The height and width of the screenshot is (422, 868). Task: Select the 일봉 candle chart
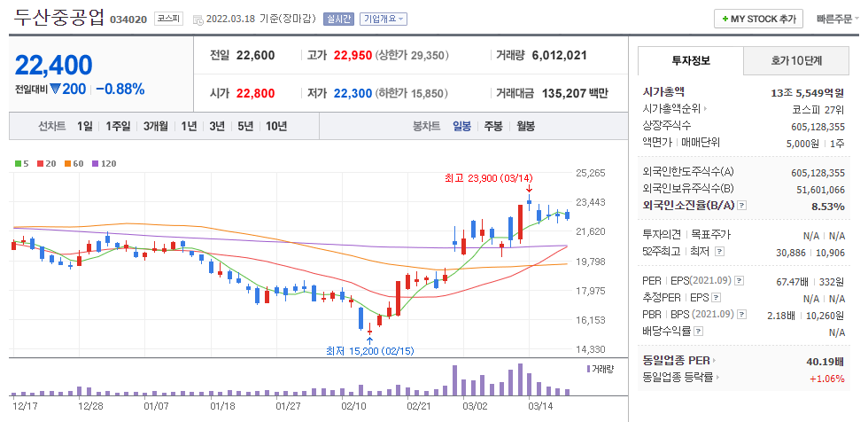tap(461, 126)
